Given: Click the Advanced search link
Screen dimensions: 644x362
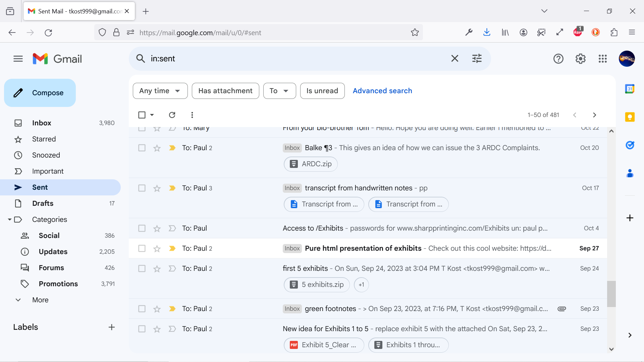Looking at the screenshot, I should click(382, 91).
